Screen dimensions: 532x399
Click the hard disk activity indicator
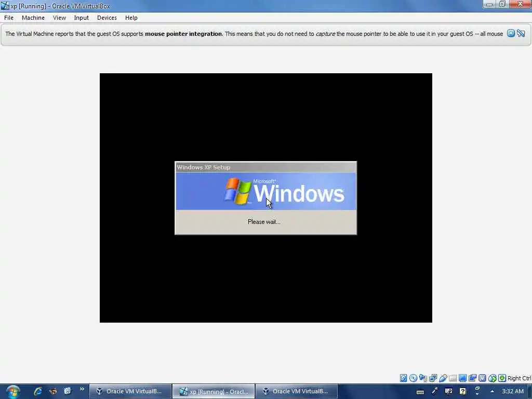[403, 378]
